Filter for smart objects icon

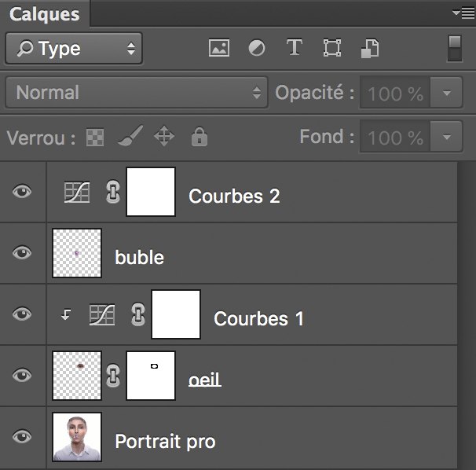pyautogui.click(x=370, y=48)
